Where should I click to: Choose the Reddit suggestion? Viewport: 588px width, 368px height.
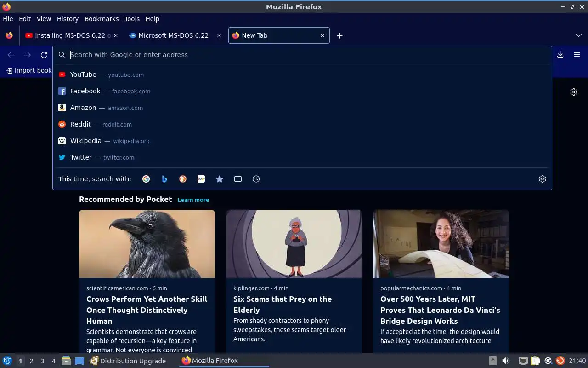tap(302, 124)
